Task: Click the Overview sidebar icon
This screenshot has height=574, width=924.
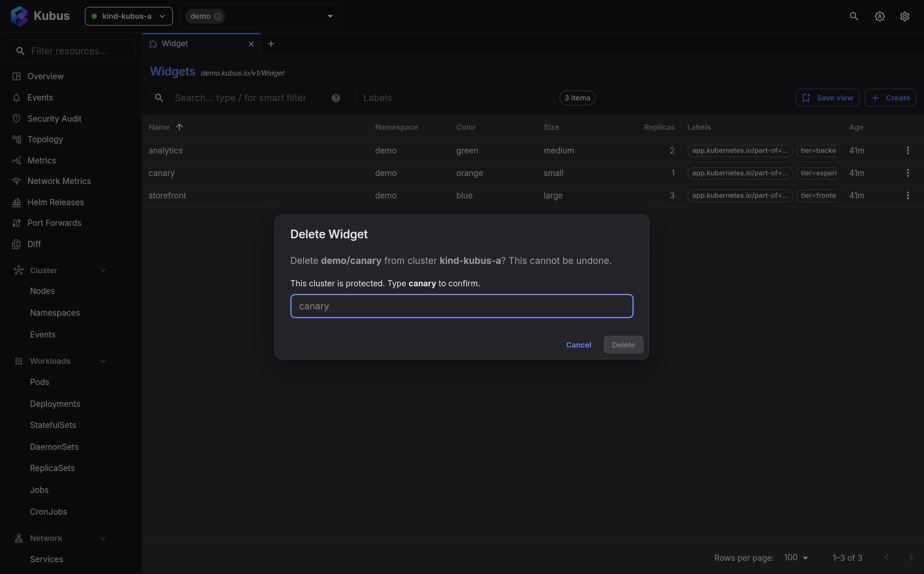Action: tap(16, 76)
